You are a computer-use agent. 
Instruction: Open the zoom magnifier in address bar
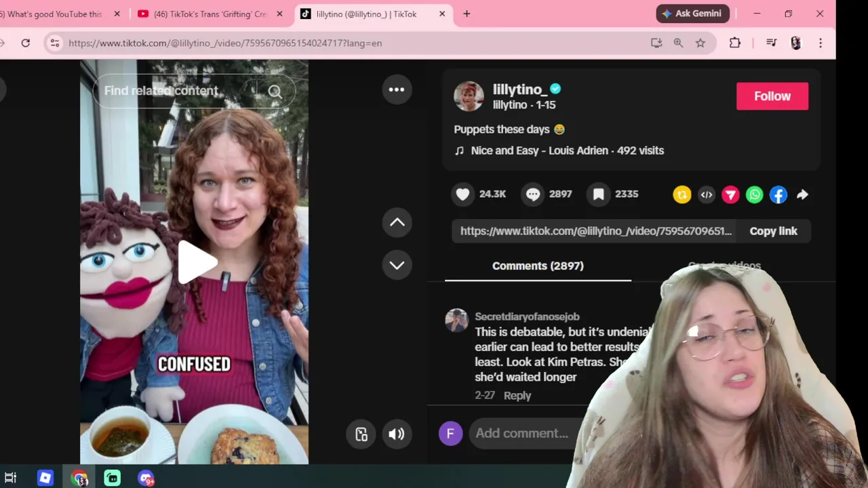point(678,43)
